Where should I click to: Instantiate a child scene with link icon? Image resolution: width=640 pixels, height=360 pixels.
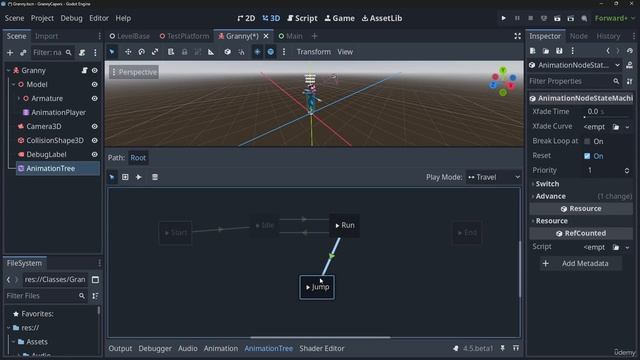23,52
